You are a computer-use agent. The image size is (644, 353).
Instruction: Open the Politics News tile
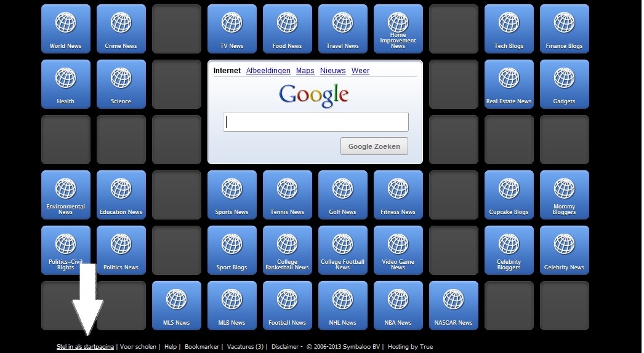121,250
